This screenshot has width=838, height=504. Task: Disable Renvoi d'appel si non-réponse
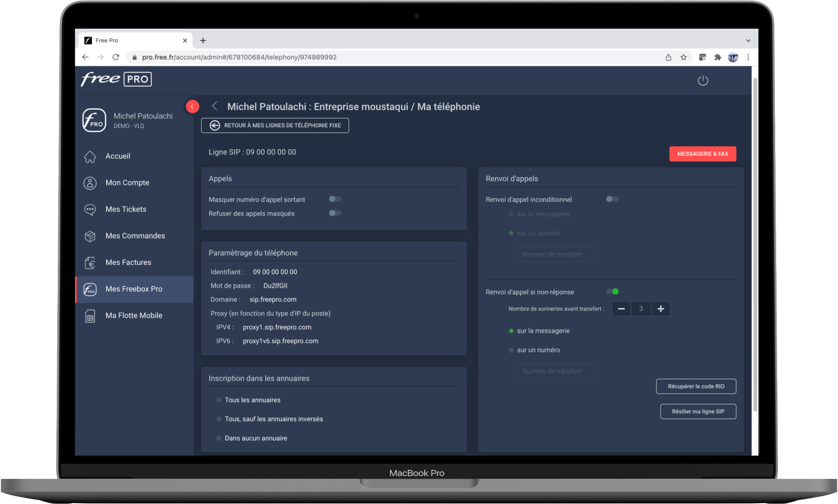(x=612, y=292)
